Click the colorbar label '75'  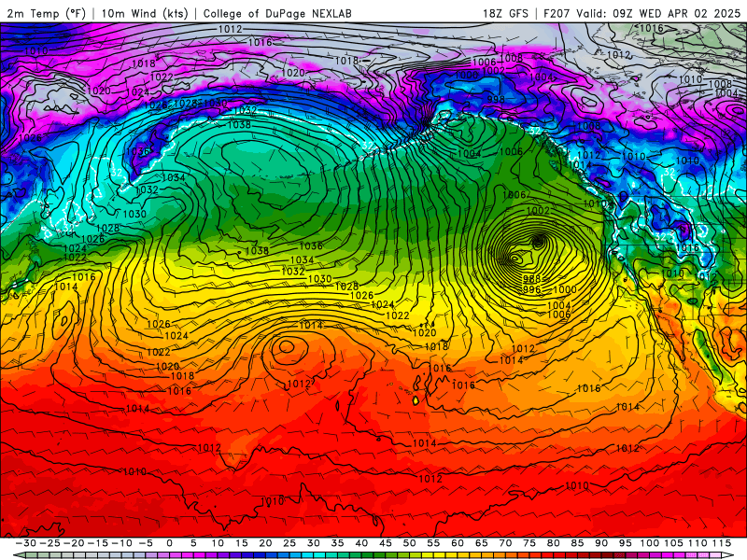coord(529,543)
